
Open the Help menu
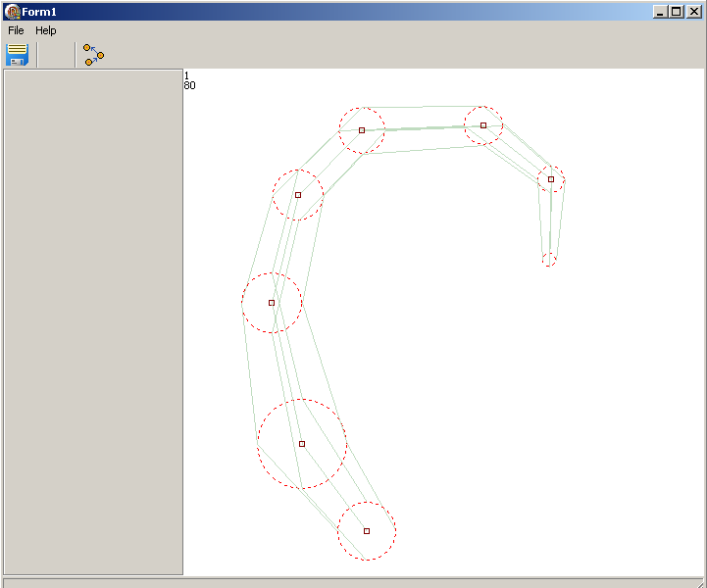coord(45,30)
